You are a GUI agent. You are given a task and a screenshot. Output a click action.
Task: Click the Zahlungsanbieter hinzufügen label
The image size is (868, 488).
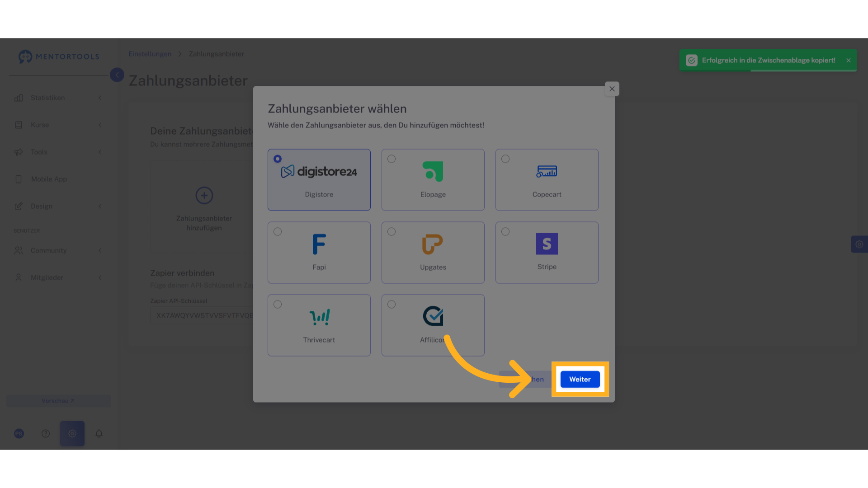(x=204, y=223)
